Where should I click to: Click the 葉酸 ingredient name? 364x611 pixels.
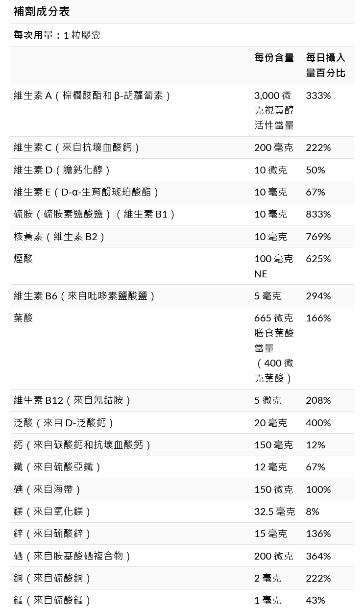23,318
